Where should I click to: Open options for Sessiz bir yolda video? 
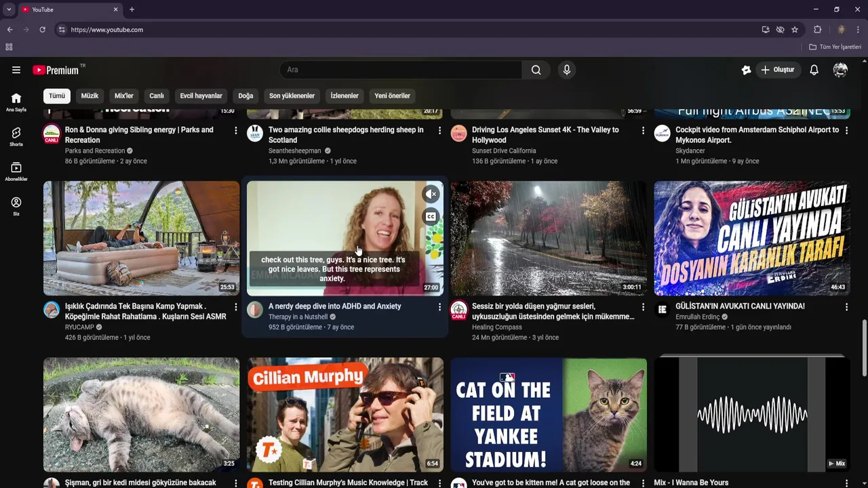[643, 307]
